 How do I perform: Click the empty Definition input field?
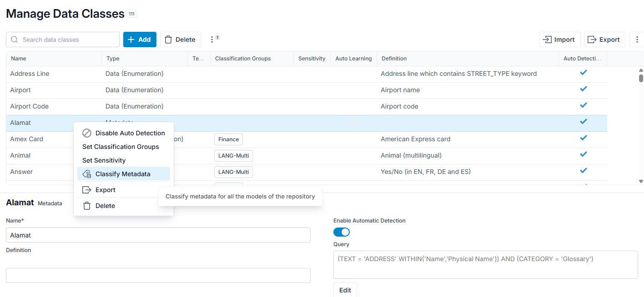[x=158, y=275]
